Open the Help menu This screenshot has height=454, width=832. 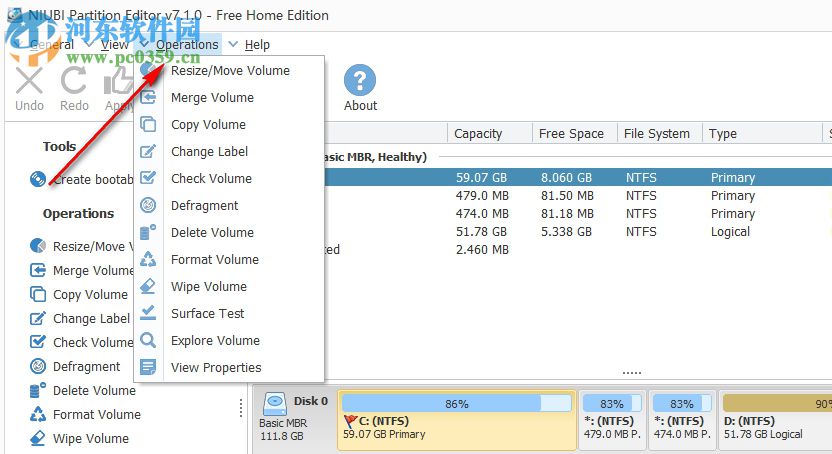point(257,45)
